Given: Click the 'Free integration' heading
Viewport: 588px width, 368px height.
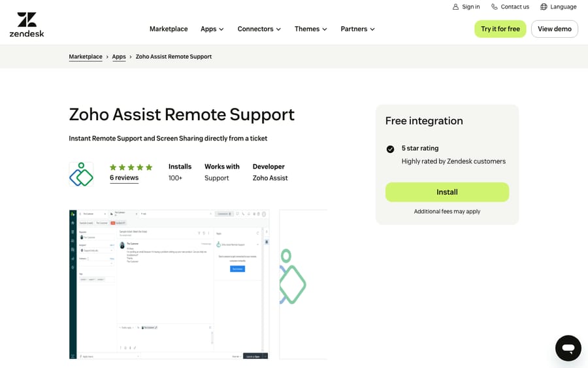Looking at the screenshot, I should 424,121.
